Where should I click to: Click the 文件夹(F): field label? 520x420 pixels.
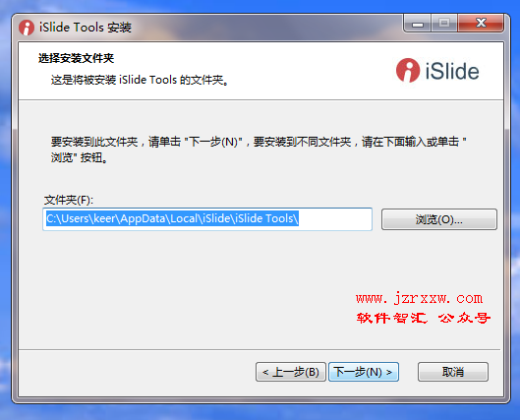(69, 200)
